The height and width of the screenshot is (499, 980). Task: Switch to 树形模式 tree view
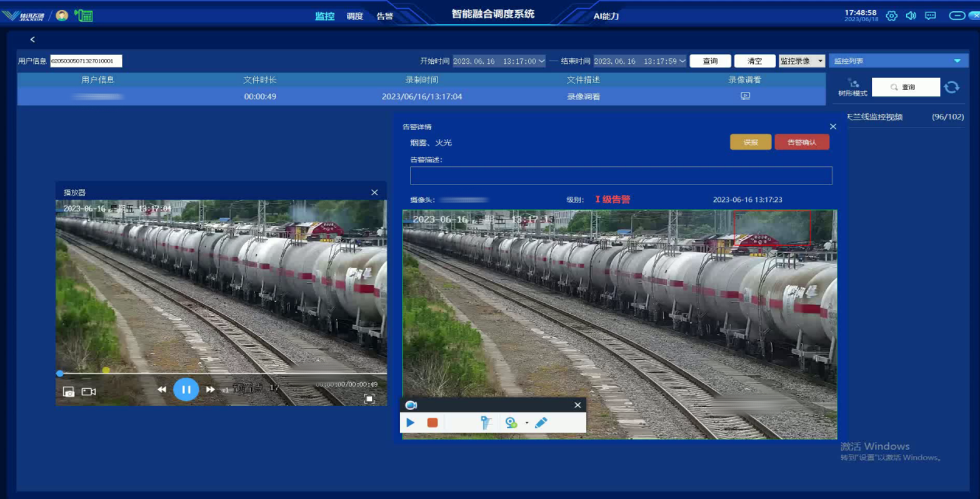pyautogui.click(x=852, y=88)
